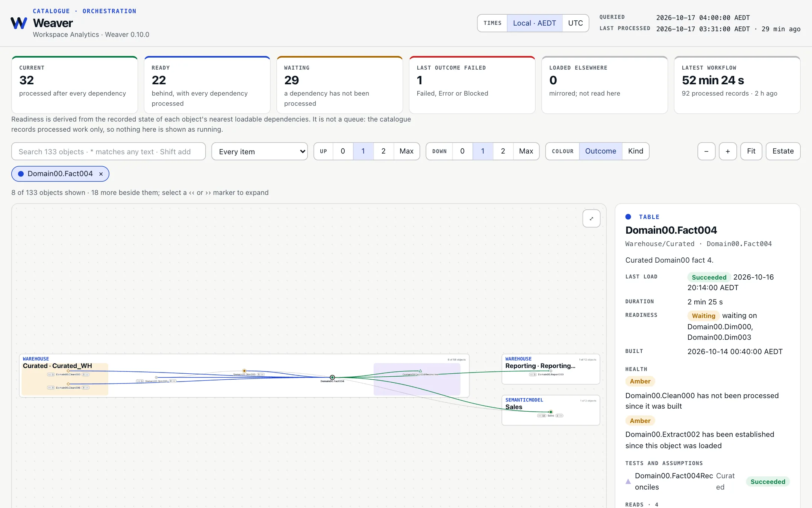The image size is (812, 508).
Task: Set DOWN depth to 0
Action: point(462,151)
